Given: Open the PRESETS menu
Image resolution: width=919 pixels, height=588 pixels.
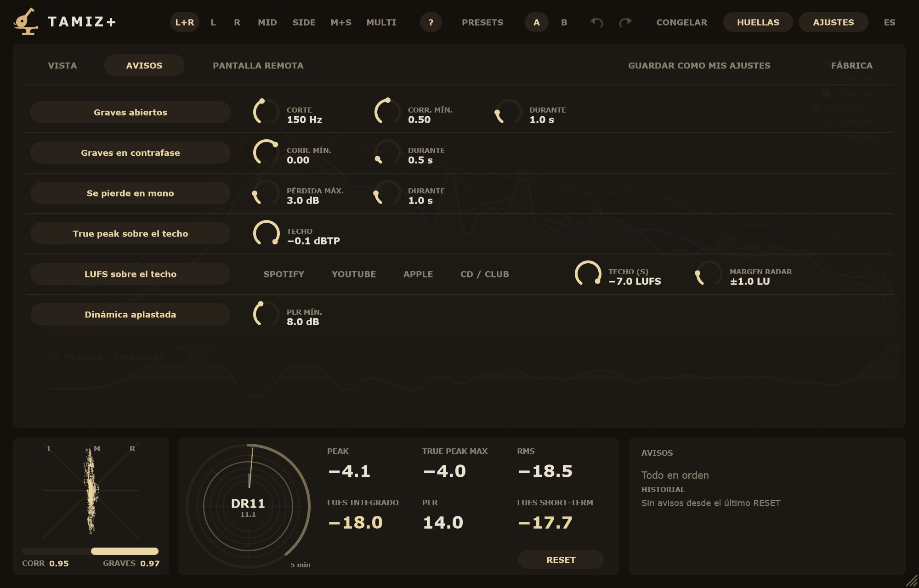Looking at the screenshot, I should click(482, 22).
